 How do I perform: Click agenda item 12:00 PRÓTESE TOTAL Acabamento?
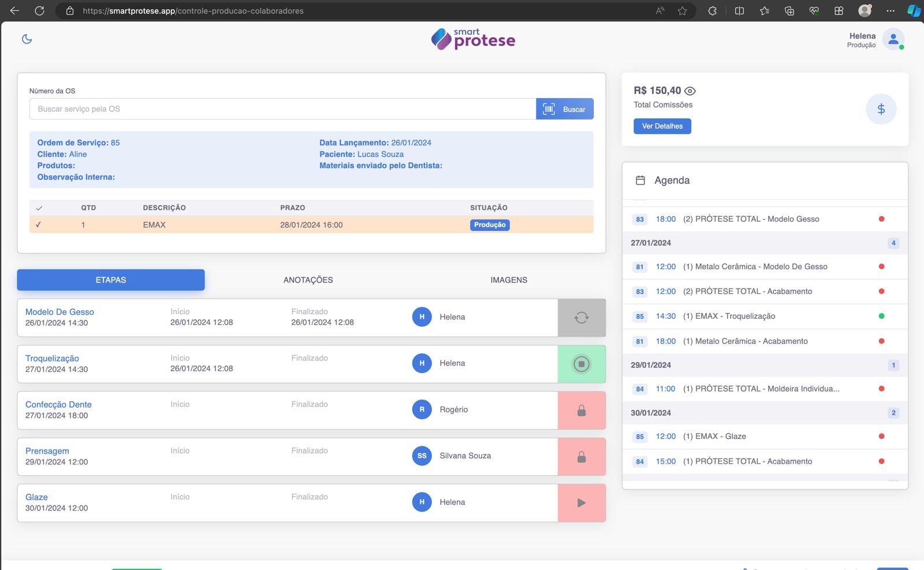765,292
